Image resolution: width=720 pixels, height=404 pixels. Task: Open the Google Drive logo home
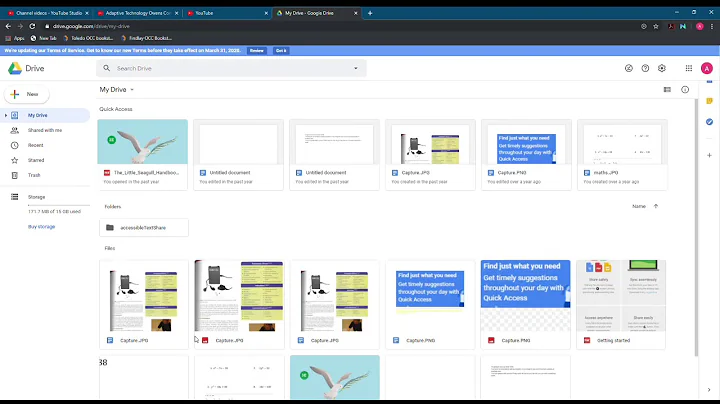click(26, 68)
